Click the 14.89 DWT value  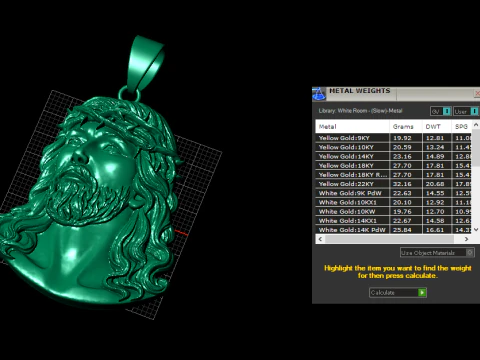[435, 156]
